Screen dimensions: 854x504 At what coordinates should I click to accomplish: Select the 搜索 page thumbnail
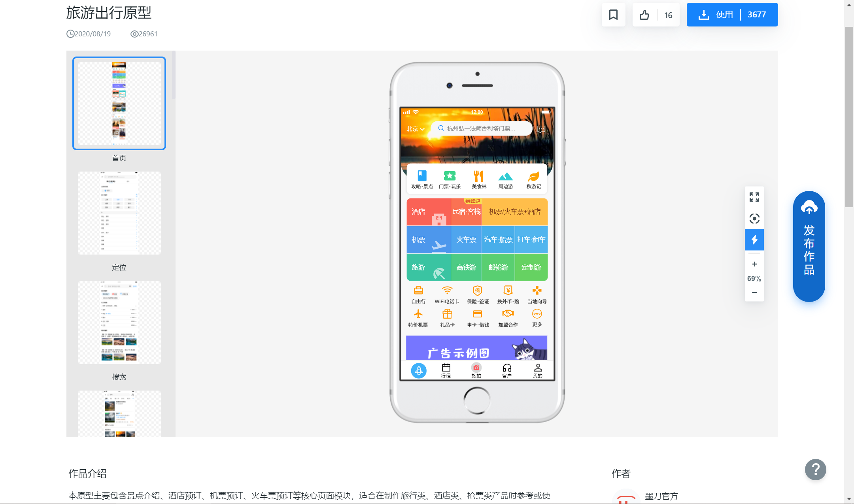pos(119,323)
